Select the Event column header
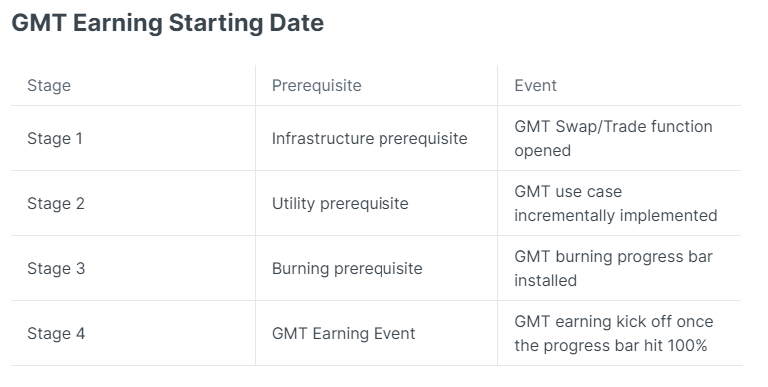The image size is (768, 387). click(535, 86)
